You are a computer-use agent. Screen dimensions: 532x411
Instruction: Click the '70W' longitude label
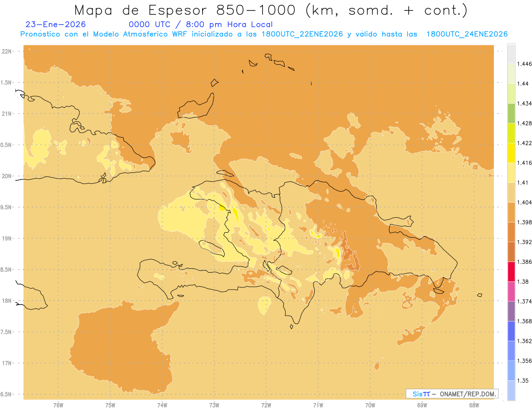pyautogui.click(x=370, y=405)
